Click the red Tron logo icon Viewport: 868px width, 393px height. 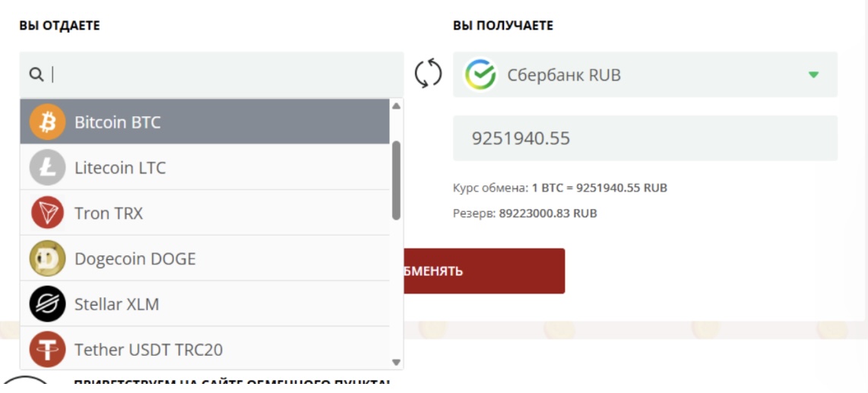click(x=47, y=213)
